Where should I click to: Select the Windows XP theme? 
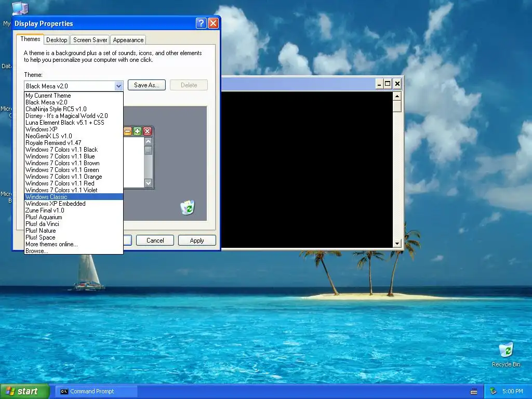(74, 129)
